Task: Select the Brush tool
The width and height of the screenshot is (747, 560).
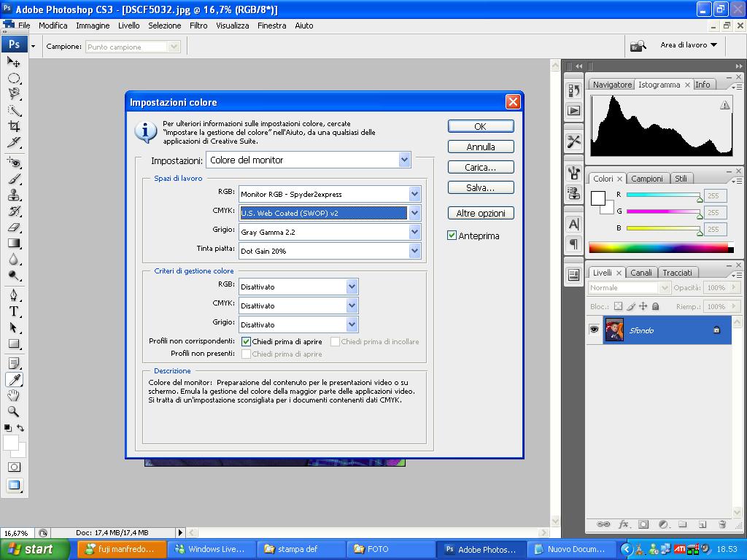Action: 14,179
